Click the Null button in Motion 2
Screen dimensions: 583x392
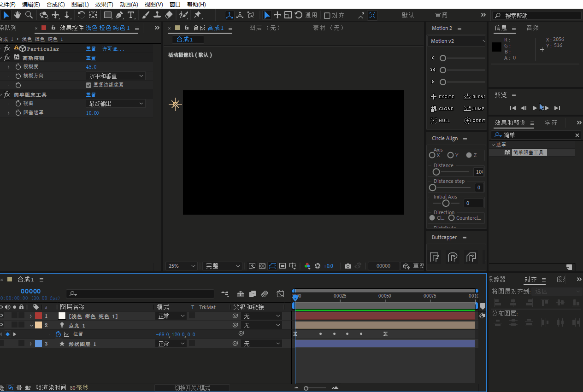tap(440, 121)
